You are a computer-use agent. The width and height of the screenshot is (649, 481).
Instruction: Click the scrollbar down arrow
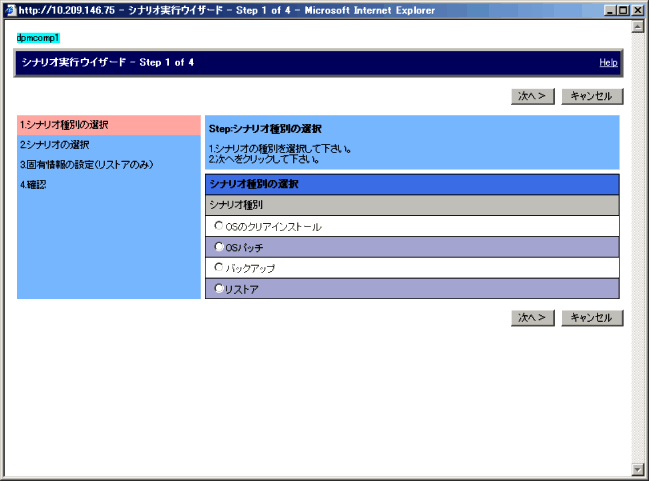[x=637, y=469]
